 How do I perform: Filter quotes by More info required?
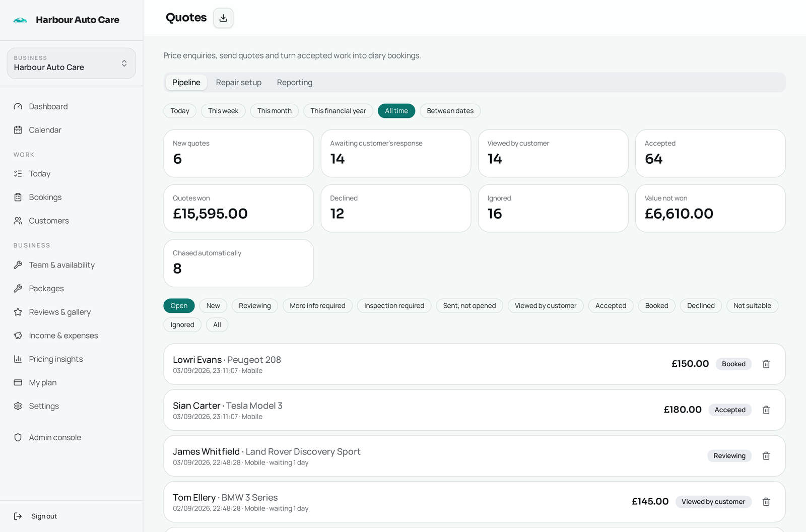click(317, 306)
